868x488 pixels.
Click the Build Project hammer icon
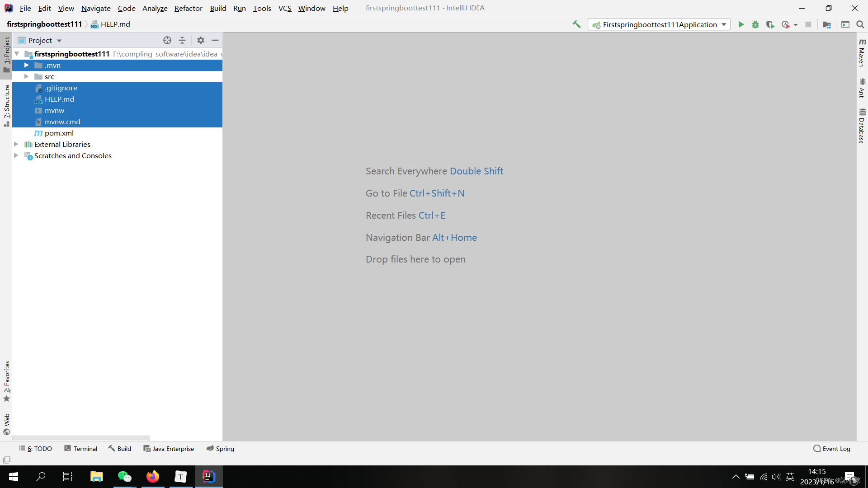pyautogui.click(x=576, y=24)
